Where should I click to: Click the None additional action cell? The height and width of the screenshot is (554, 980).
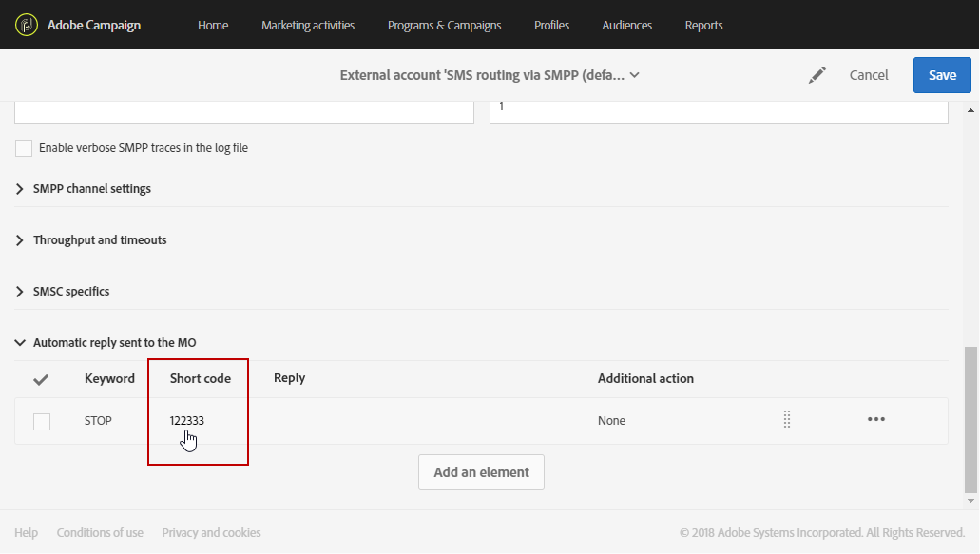click(611, 420)
